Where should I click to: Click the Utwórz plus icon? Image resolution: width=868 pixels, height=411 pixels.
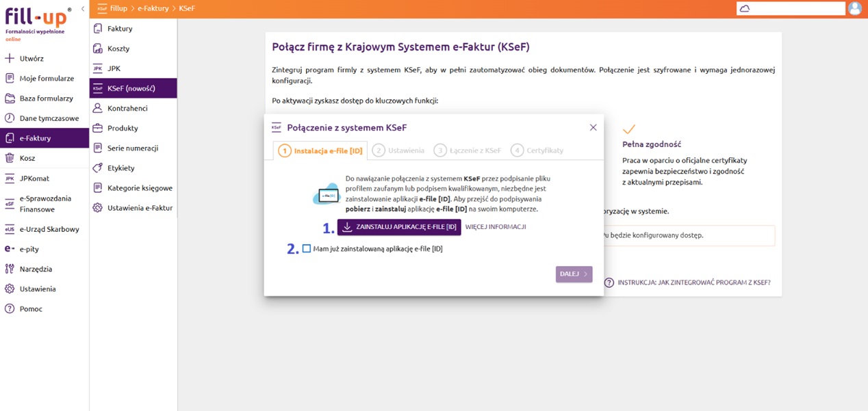coord(10,59)
